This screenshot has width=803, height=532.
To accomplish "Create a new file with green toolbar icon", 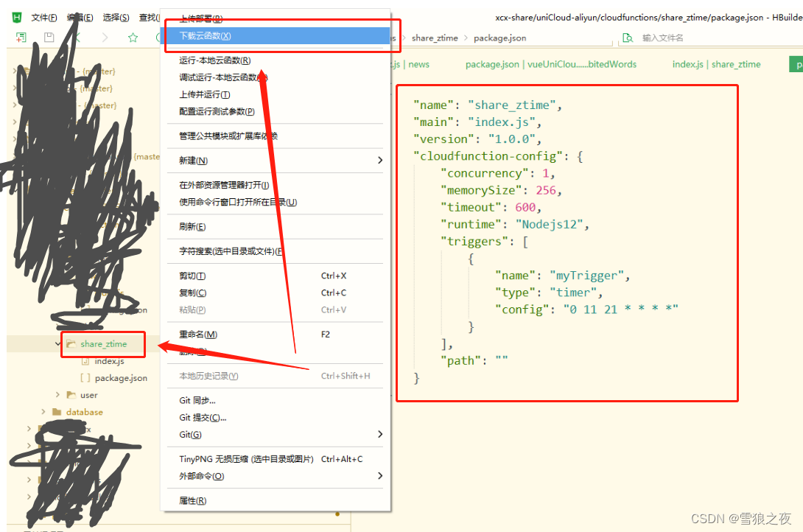I will 21,37.
